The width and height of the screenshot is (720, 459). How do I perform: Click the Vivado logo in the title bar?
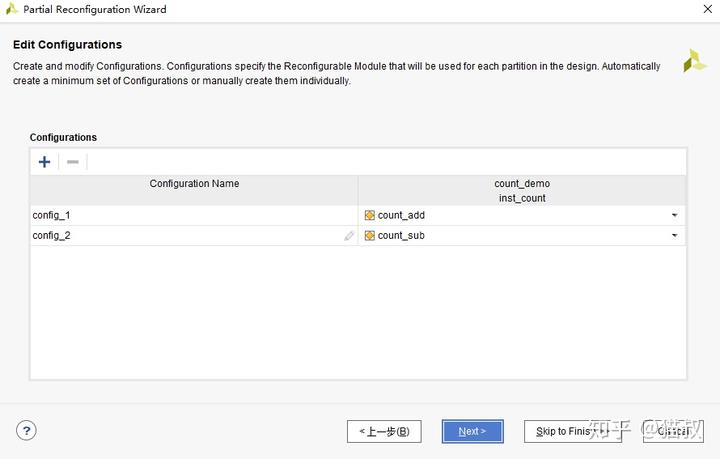coord(11,10)
